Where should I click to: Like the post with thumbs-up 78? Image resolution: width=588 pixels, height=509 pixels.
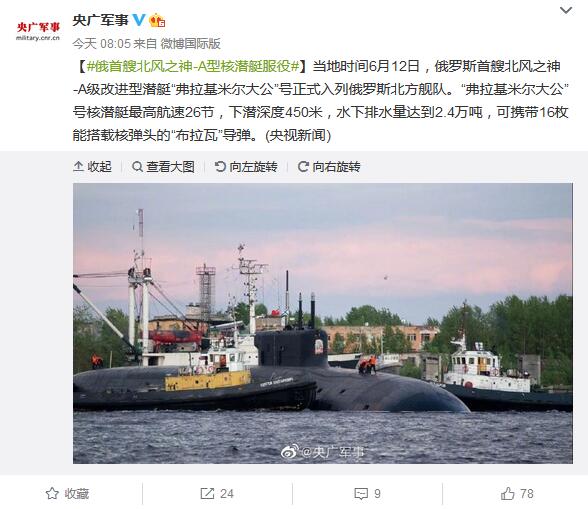517,494
